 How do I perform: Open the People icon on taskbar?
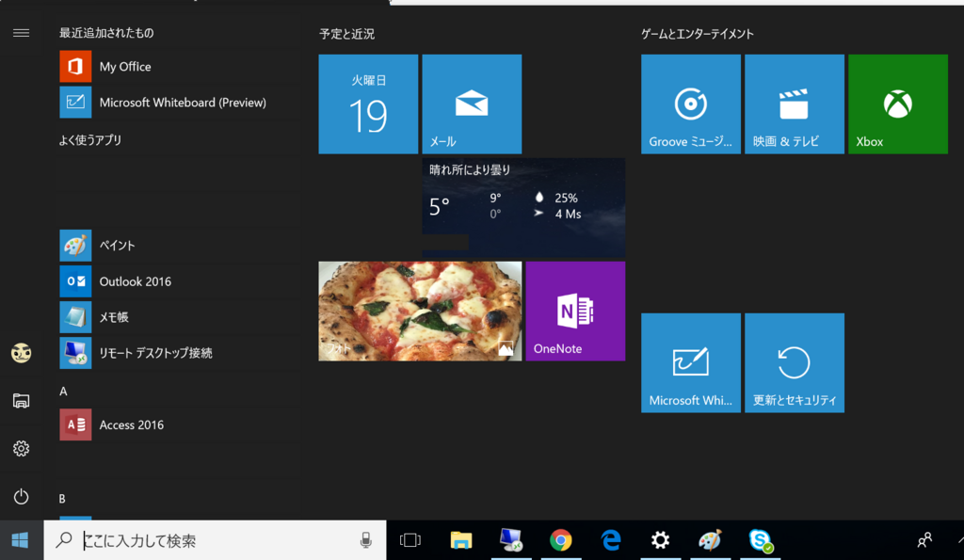point(924,540)
